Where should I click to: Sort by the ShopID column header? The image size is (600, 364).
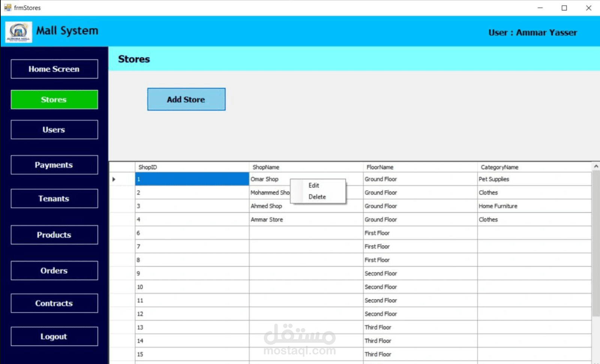point(192,167)
